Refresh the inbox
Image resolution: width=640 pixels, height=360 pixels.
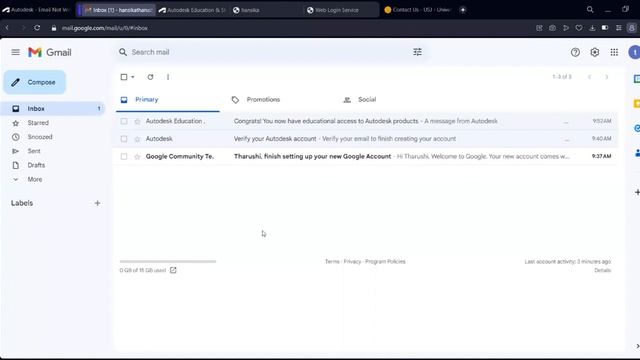point(150,77)
